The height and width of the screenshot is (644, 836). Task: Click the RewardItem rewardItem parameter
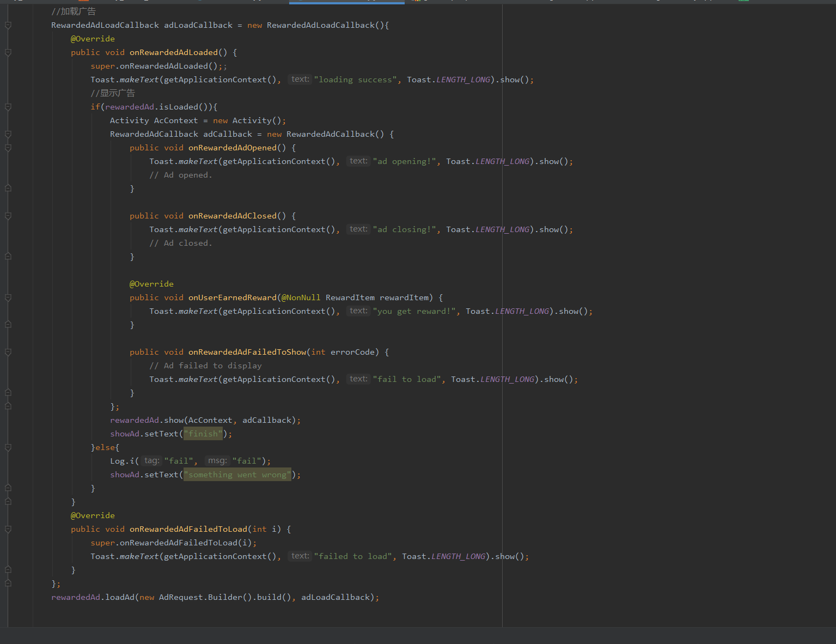[377, 297]
